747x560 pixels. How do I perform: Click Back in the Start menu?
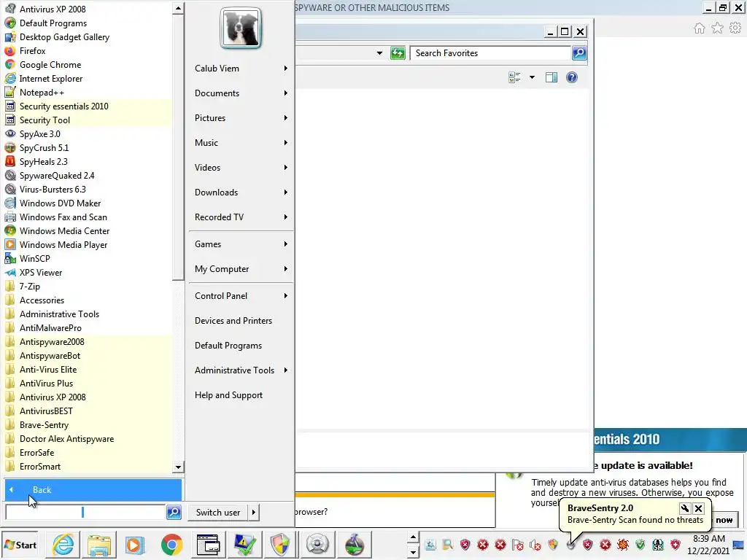point(93,489)
